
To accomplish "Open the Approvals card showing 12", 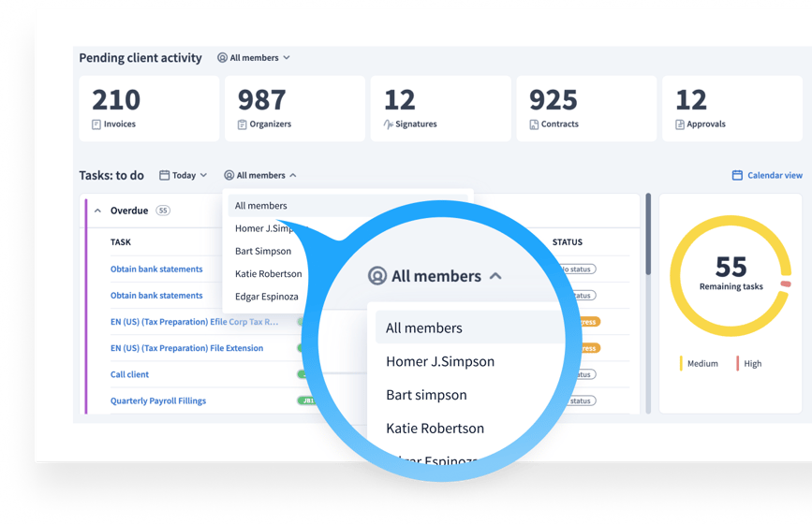I will 732,109.
